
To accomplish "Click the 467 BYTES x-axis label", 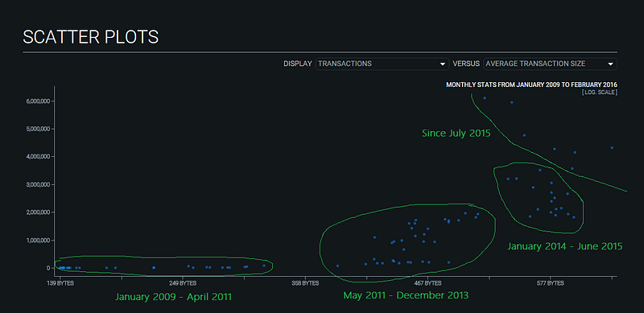I will pos(428,283).
